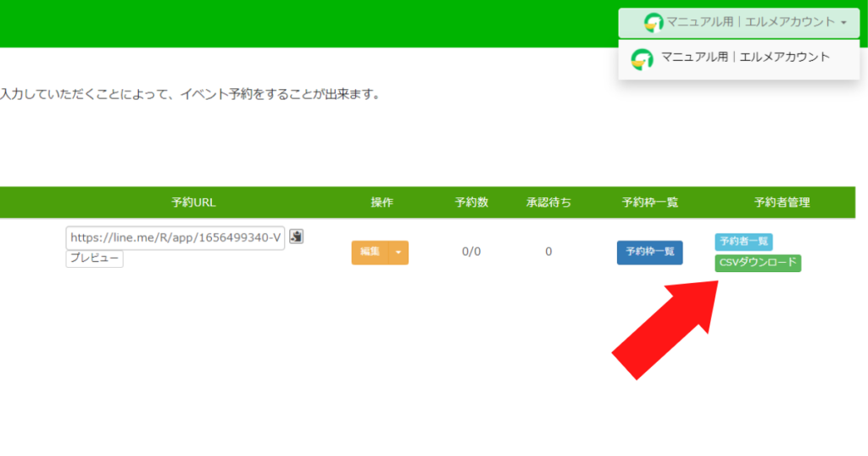Click the 予約者管理 column header
Screen dimensions: 868x456
point(782,203)
